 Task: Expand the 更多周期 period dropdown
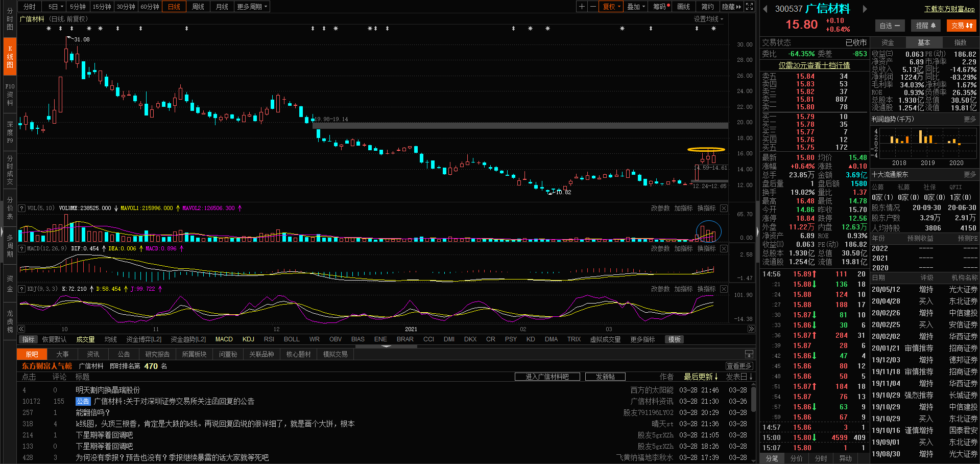point(252,7)
